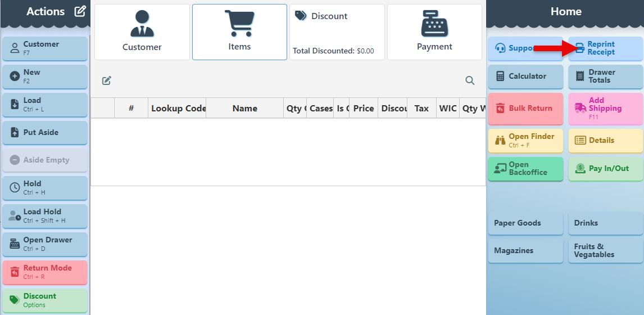Open Drawer Totals report

605,76
